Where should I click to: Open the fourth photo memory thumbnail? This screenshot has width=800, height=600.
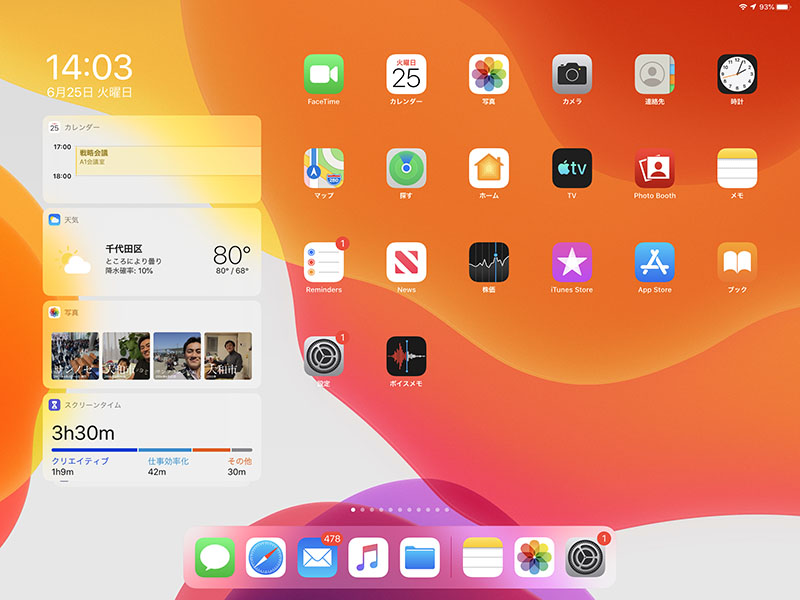(228, 356)
